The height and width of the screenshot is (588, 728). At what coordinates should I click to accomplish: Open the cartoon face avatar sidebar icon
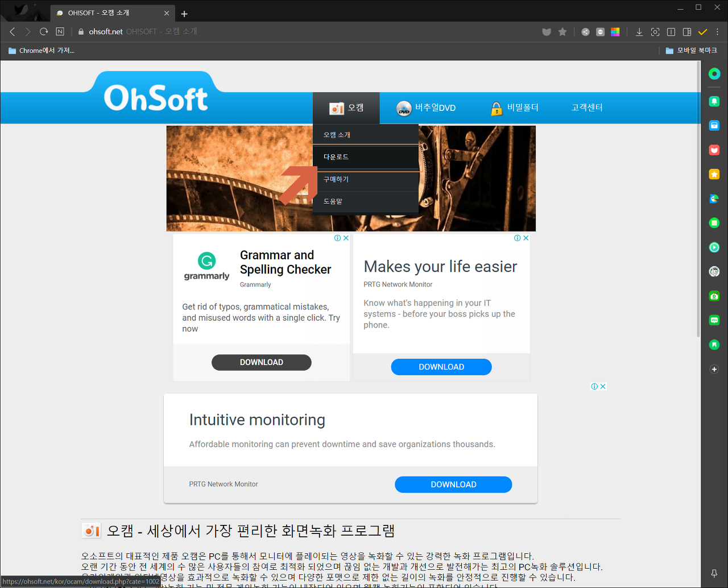coord(714,272)
